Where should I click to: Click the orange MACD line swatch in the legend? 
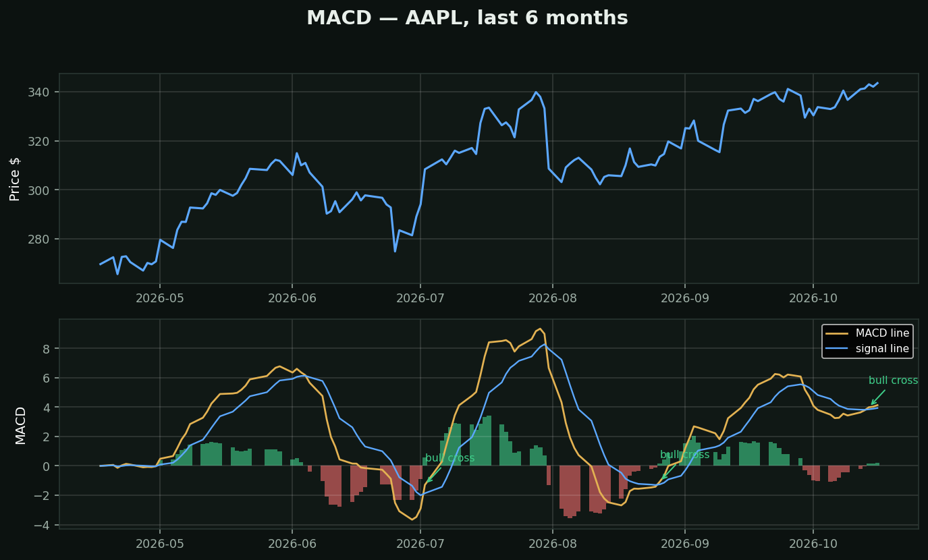coord(838,333)
